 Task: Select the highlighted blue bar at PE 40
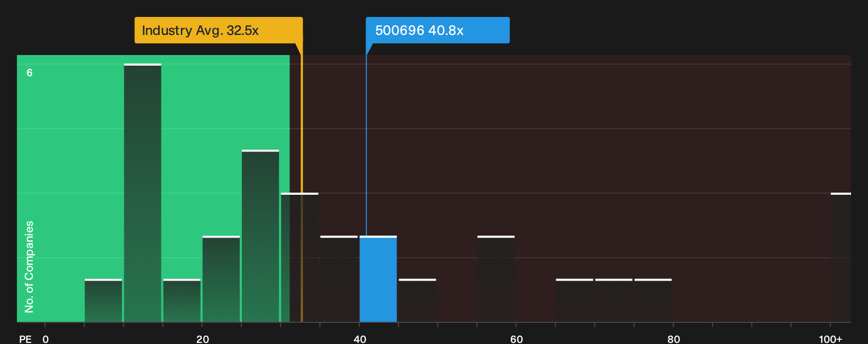point(378,279)
